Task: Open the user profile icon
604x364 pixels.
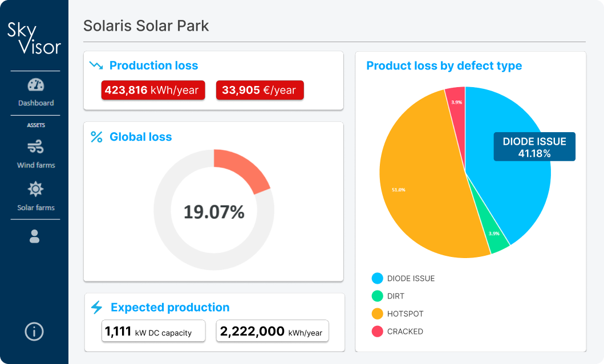Action: [35, 236]
